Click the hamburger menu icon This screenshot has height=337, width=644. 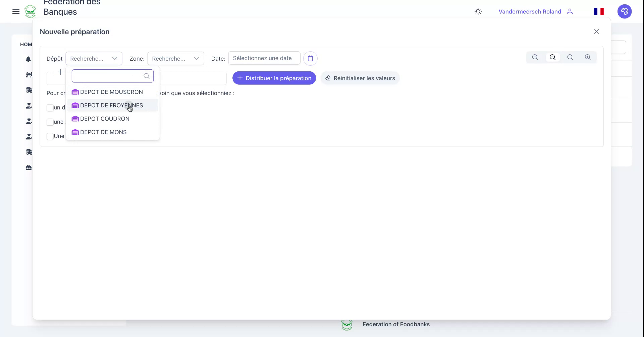(x=16, y=11)
